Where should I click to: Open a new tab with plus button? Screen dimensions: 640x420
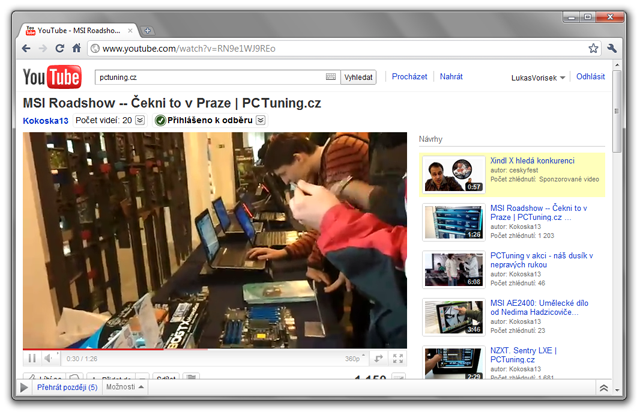(x=147, y=31)
